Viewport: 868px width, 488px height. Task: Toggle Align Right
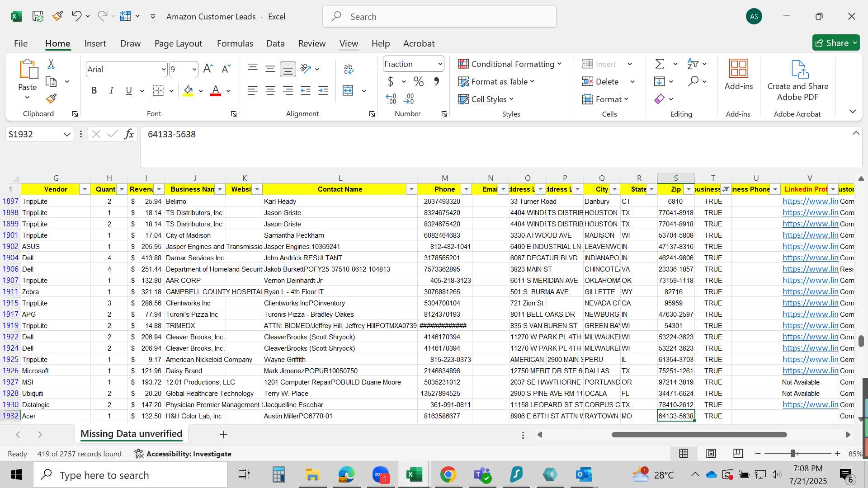tap(288, 91)
